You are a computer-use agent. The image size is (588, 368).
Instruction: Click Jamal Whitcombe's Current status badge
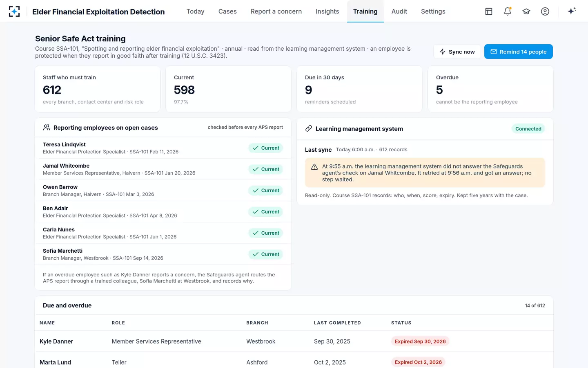(266, 169)
